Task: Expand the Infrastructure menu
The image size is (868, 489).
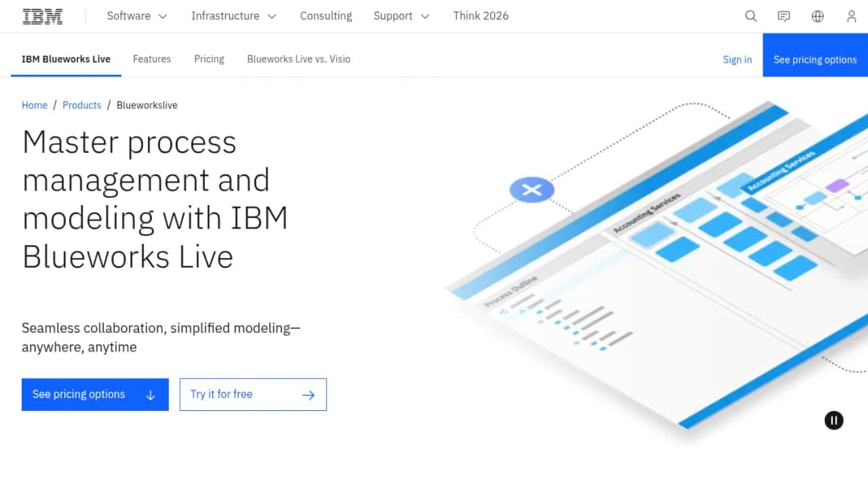Action: point(234,16)
